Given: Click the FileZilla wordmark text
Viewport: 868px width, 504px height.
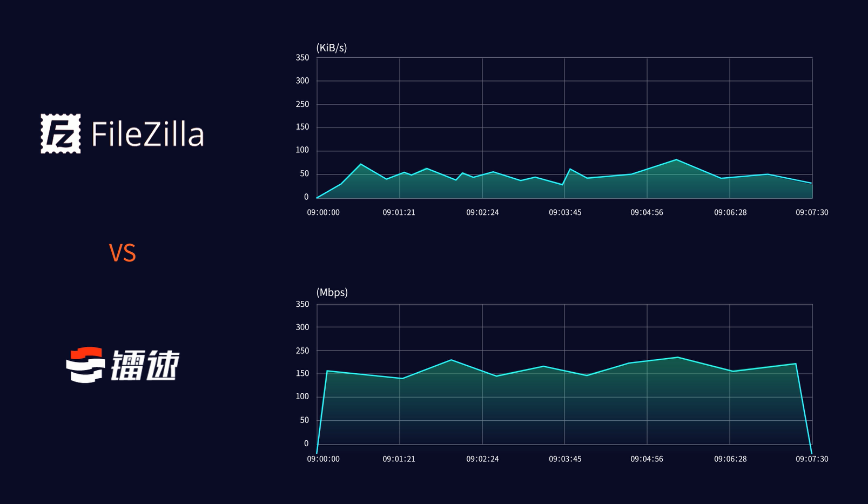Looking at the screenshot, I should coord(148,134).
